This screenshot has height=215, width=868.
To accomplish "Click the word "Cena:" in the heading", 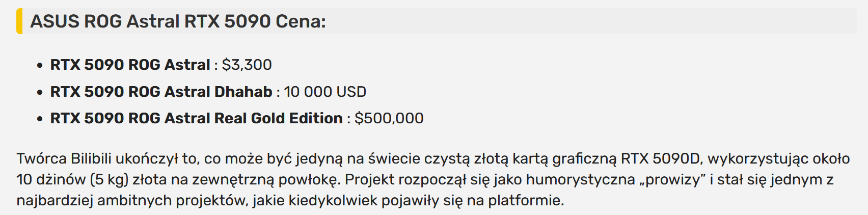I will coord(301,21).
